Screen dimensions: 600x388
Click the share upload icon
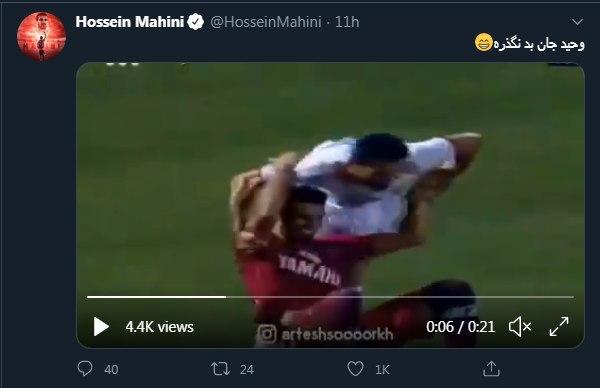point(491,369)
